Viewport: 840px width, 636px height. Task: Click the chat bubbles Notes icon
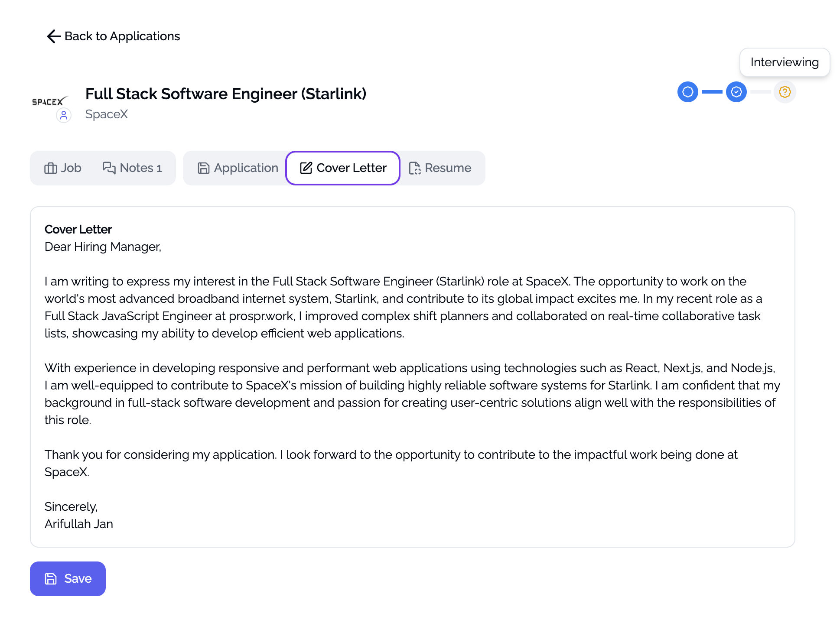coord(109,168)
